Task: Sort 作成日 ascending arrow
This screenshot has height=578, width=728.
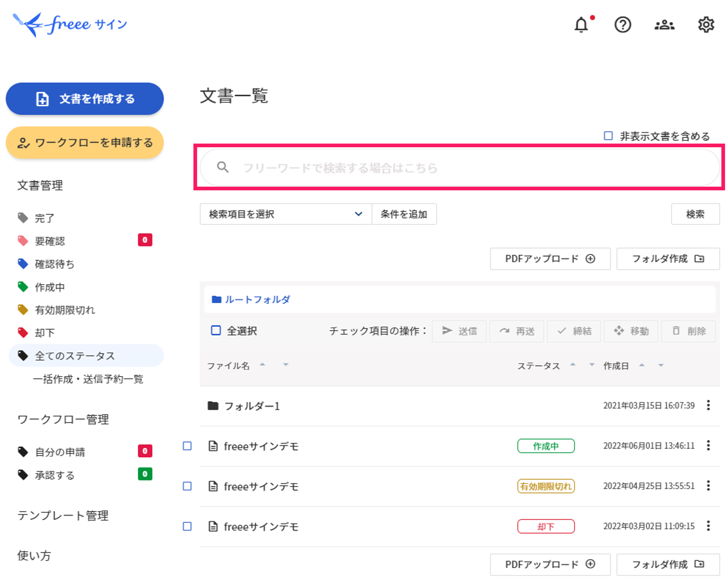Action: click(642, 365)
